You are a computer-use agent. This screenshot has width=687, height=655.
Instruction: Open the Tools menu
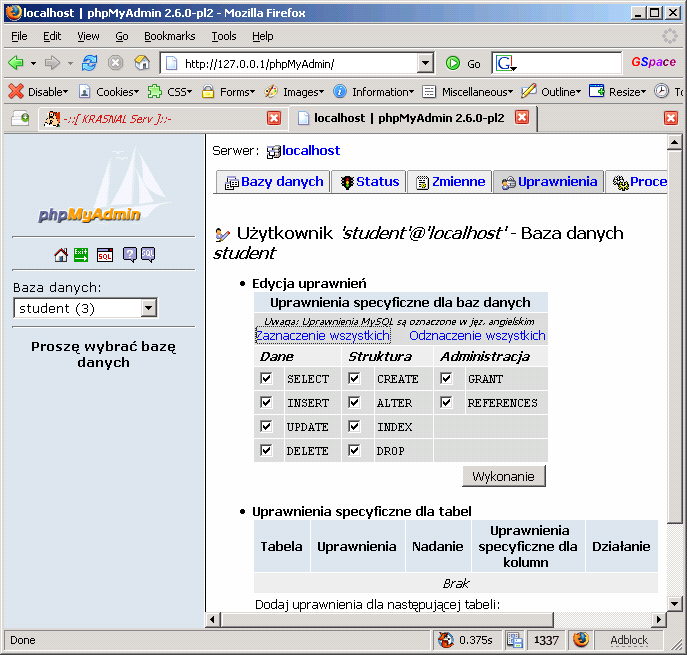point(223,36)
